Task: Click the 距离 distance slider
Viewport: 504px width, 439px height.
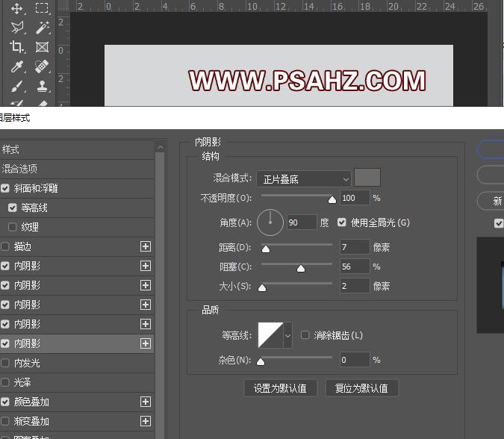Action: pos(296,247)
